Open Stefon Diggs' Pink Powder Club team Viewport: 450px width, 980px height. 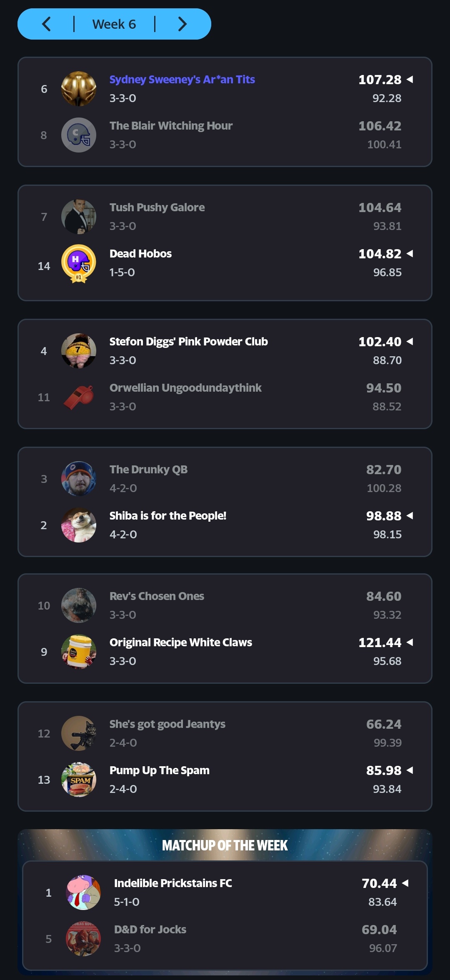pyautogui.click(x=188, y=342)
